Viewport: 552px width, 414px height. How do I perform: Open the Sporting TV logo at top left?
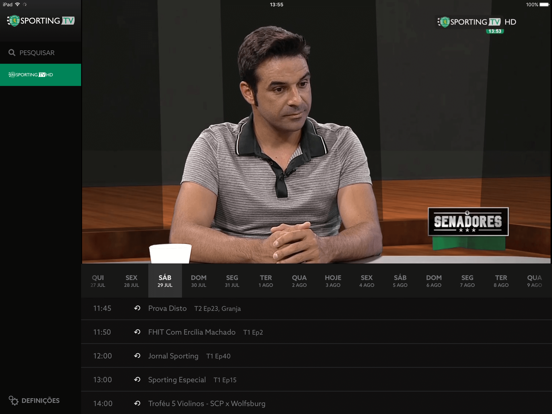[41, 21]
